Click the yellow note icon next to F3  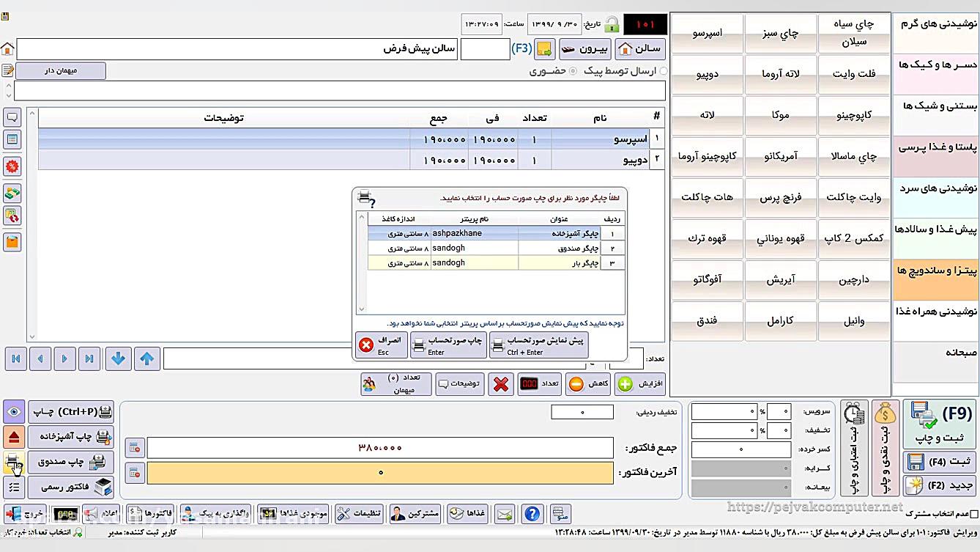pyautogui.click(x=544, y=49)
